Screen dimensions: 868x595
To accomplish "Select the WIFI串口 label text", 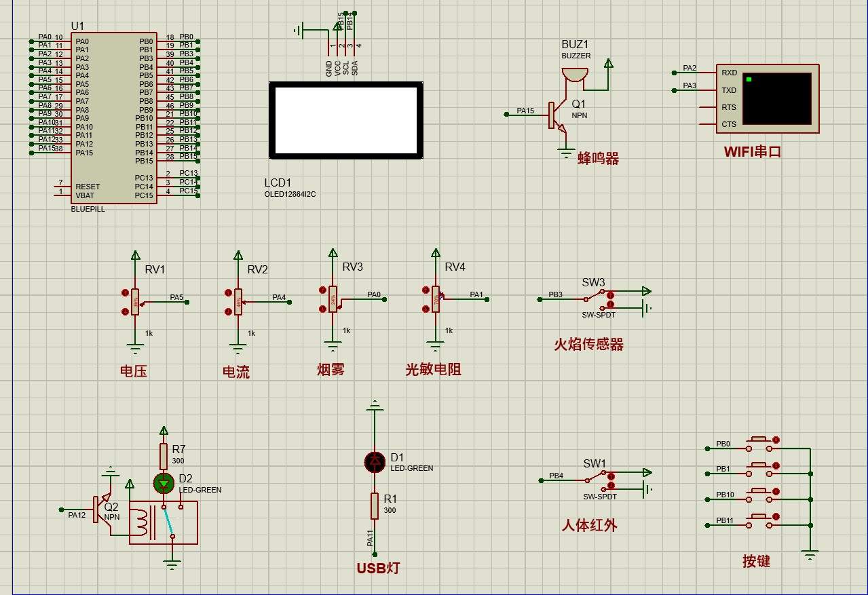I will [753, 152].
